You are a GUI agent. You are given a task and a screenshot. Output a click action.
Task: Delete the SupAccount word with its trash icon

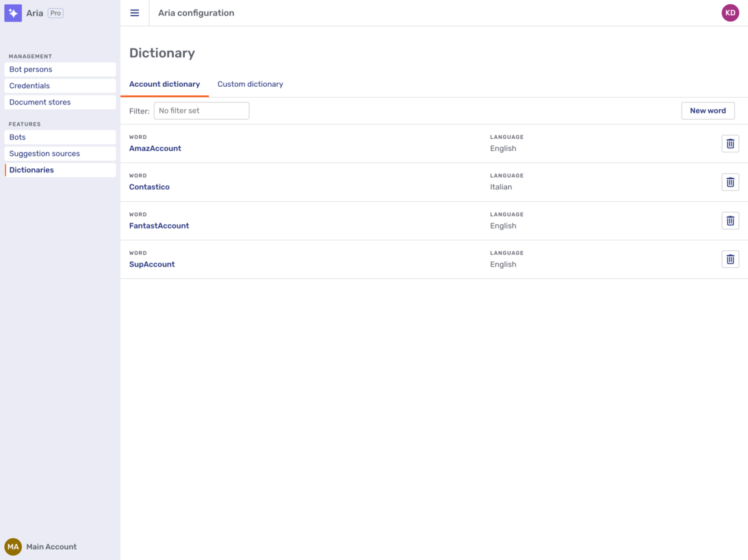pos(730,259)
